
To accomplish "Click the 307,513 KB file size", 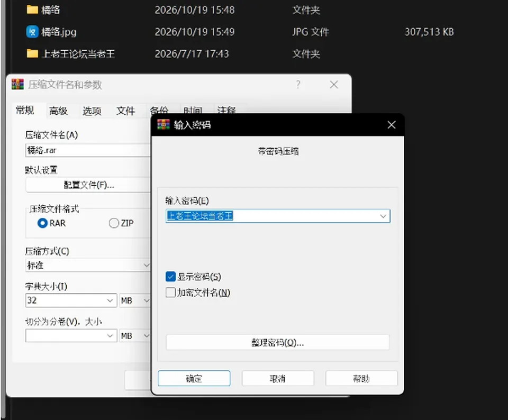I will point(429,32).
